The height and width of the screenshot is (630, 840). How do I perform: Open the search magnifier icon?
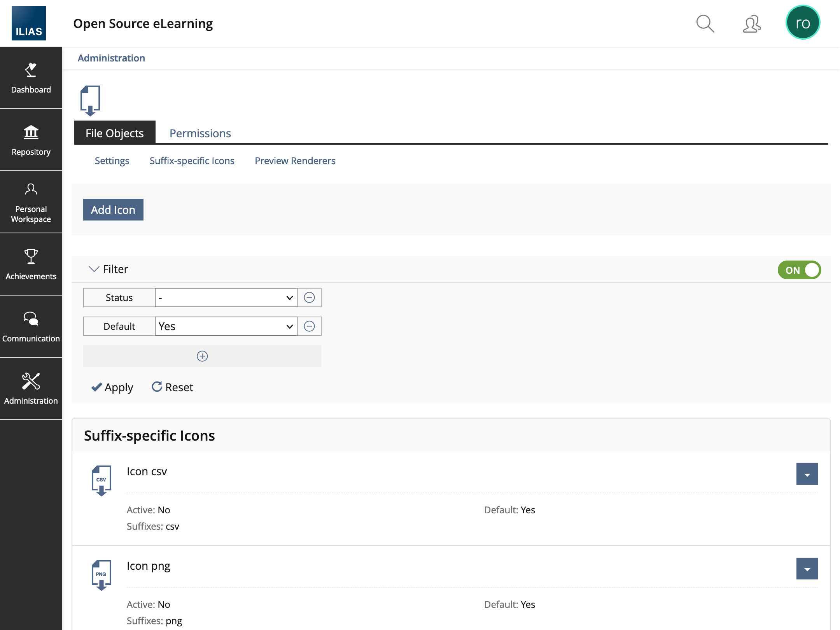coord(705,24)
